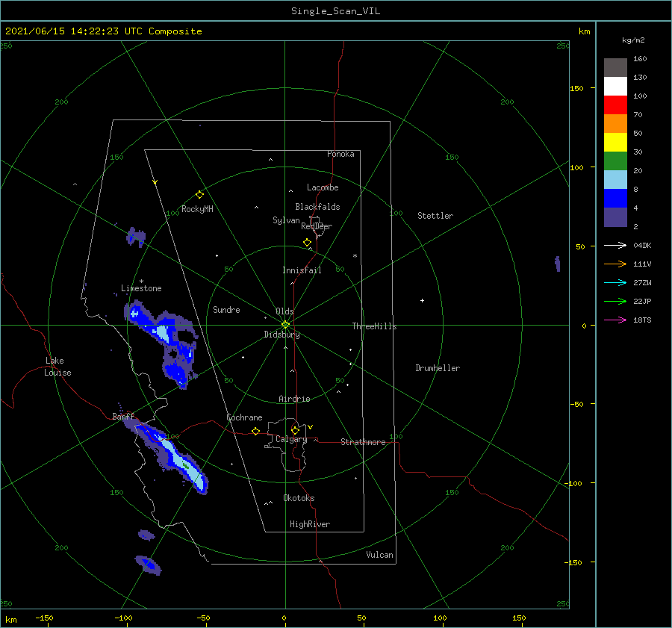Pick the white 100-130 legend swatch
This screenshot has width=672, height=628.
pyautogui.click(x=615, y=86)
